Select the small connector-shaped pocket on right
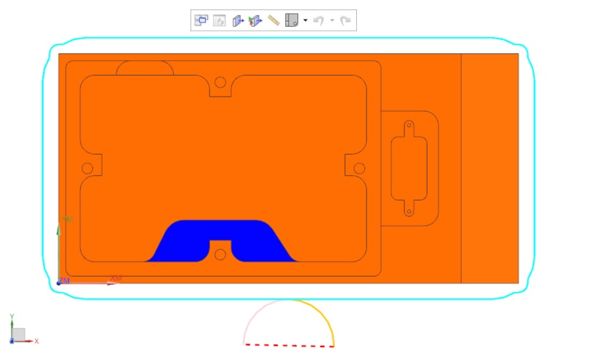The height and width of the screenshot is (364, 594). 409,169
